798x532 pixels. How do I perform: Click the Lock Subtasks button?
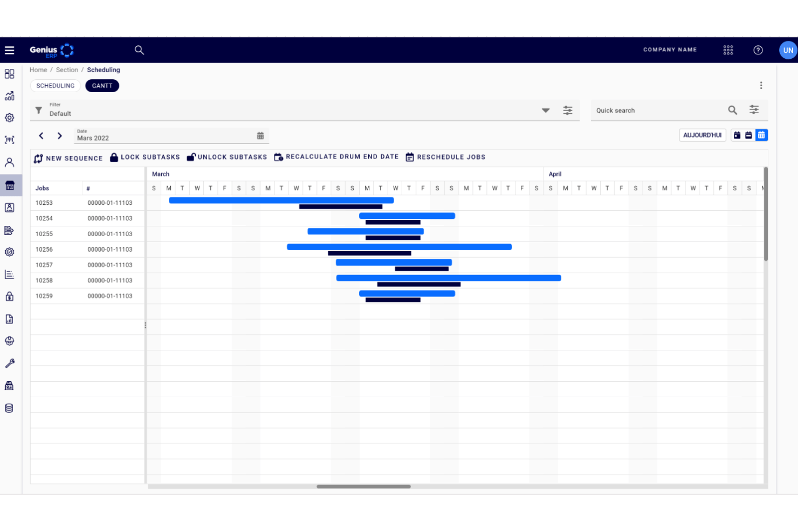(x=145, y=157)
